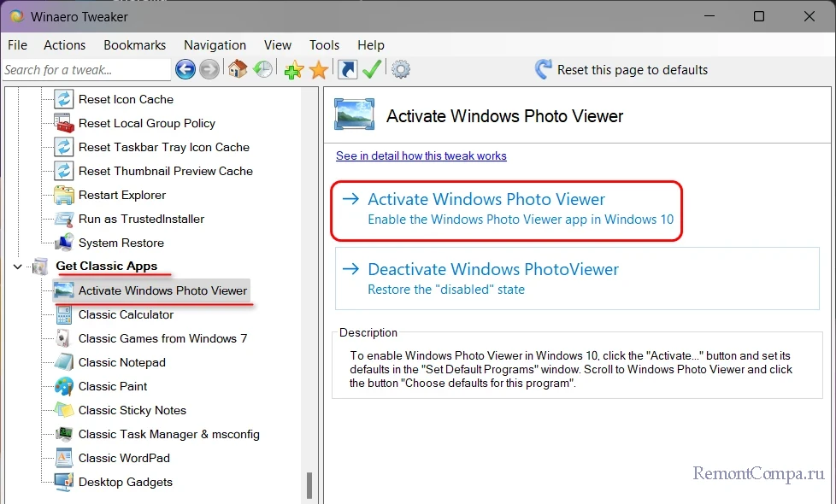Click the Classic Paint palette icon
The height and width of the screenshot is (504, 836).
[x=64, y=386]
